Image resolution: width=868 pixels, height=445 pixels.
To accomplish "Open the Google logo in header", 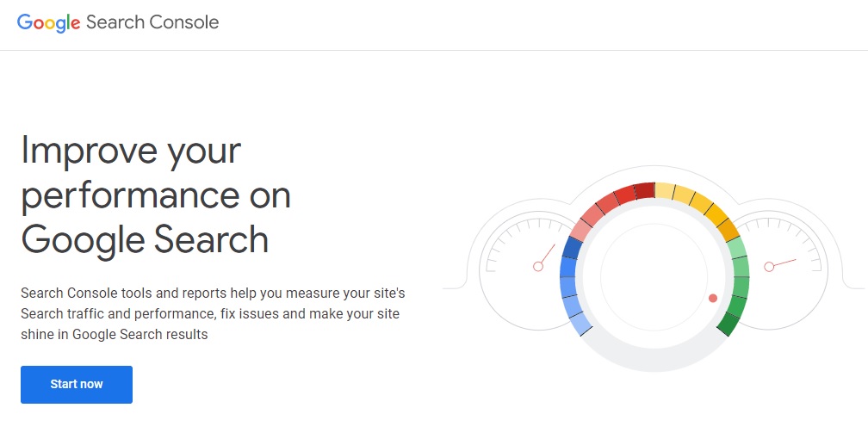I will 49,22.
